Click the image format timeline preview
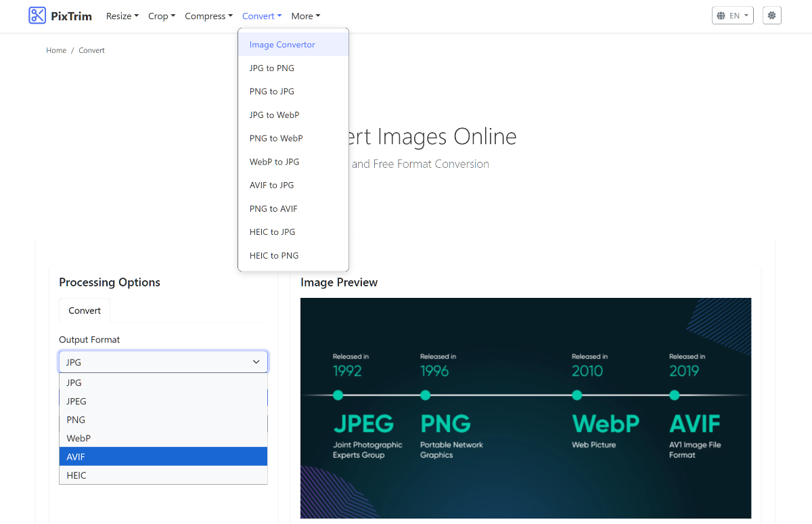 526,408
